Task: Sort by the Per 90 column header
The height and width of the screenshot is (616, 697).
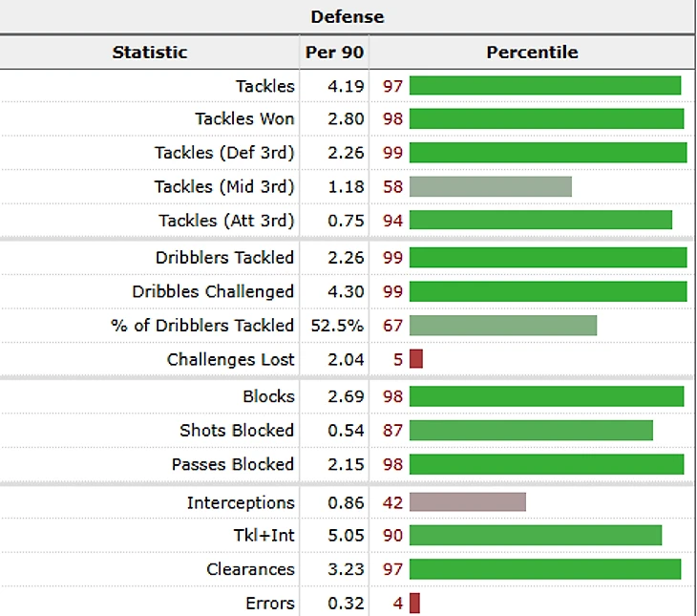Action: [333, 53]
